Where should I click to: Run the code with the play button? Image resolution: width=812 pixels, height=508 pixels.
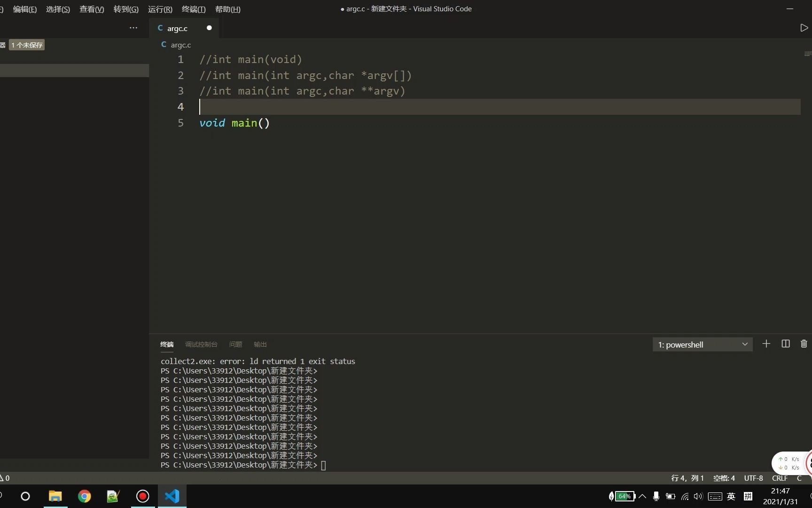(804, 28)
